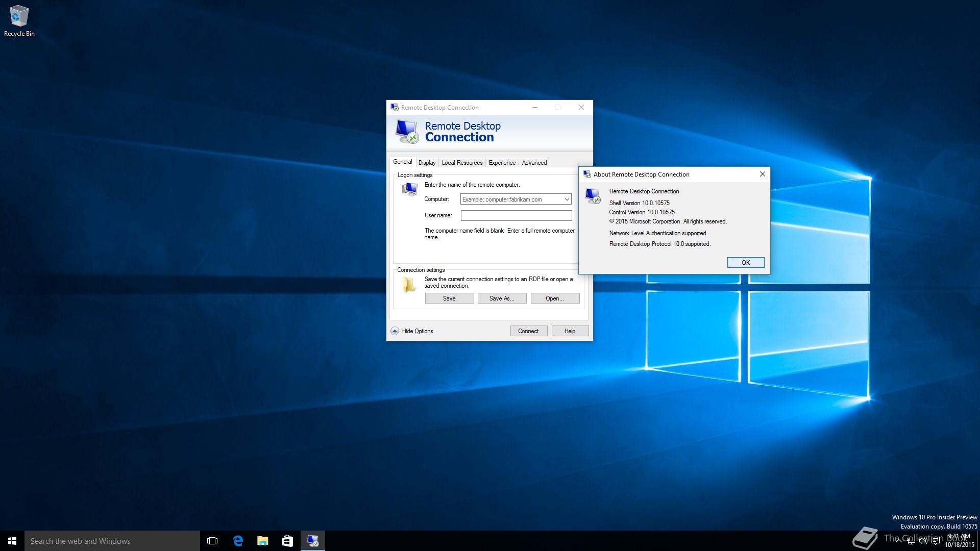Click the taskbar search box
This screenshot has width=980, height=551.
[x=112, y=541]
